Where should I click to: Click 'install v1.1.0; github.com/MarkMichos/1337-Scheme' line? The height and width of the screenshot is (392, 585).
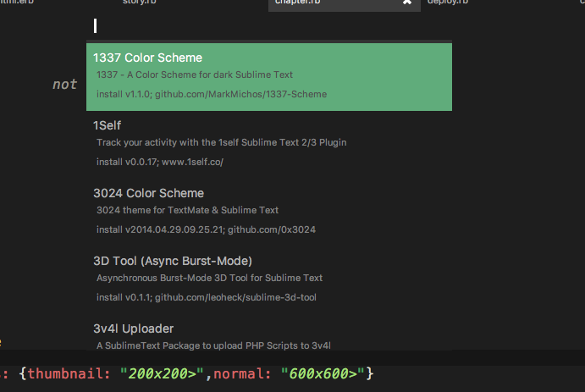click(212, 94)
